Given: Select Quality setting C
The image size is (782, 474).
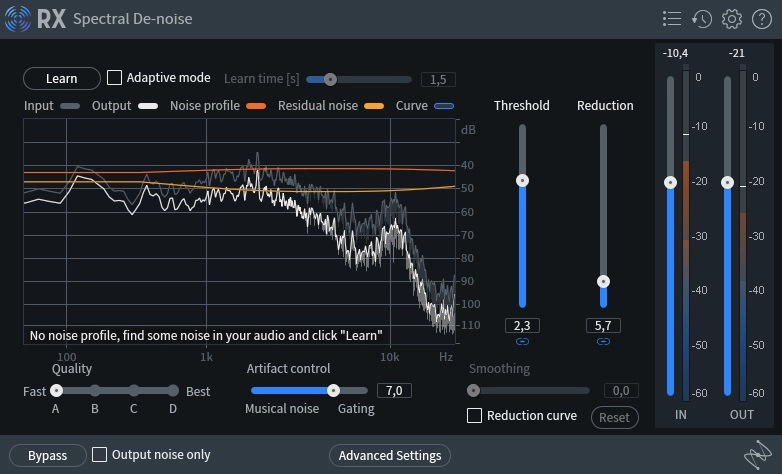Looking at the screenshot, I should (134, 390).
